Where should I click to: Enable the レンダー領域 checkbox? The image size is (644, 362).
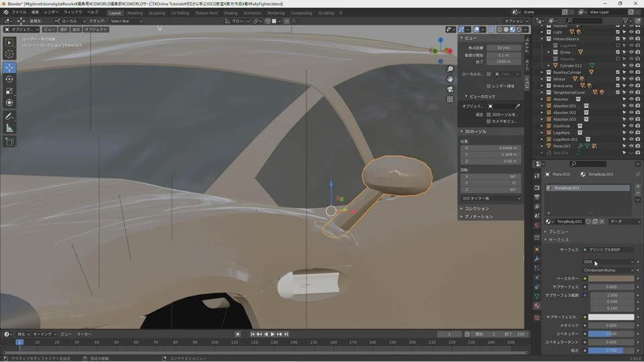pyautogui.click(x=489, y=86)
